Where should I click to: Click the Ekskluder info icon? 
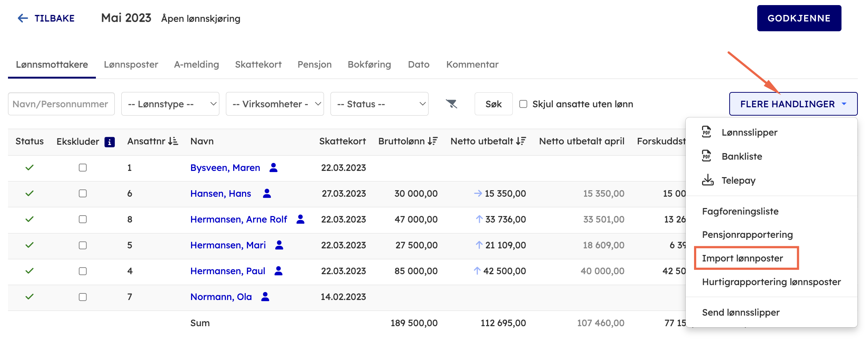[109, 142]
